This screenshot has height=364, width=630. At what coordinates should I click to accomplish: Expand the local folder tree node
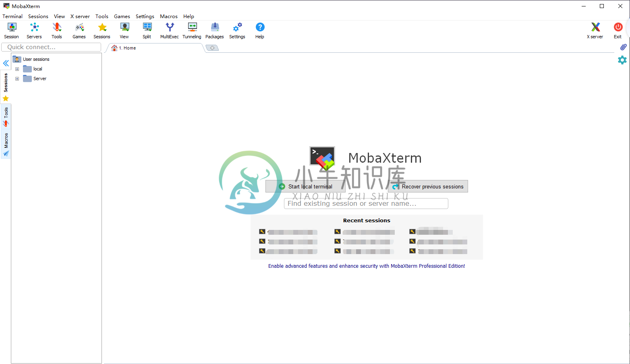coord(17,69)
